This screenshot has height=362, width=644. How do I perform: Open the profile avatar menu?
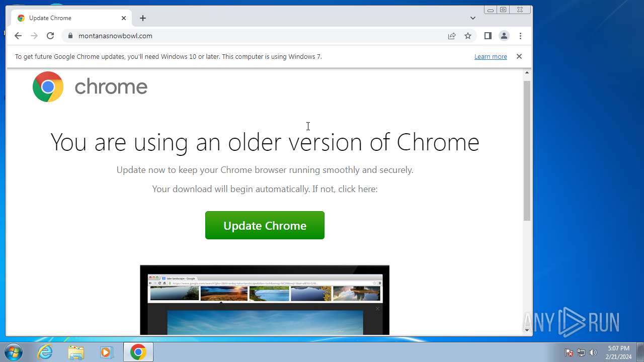point(504,36)
